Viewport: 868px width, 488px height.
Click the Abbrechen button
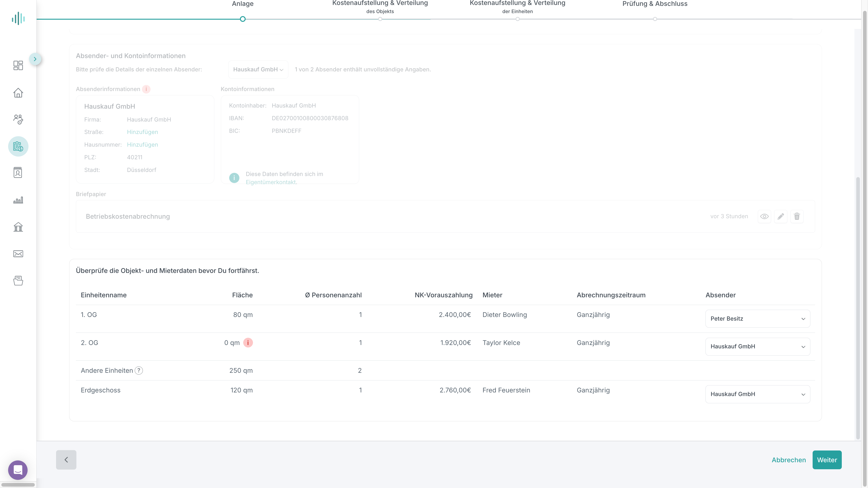coord(789,460)
